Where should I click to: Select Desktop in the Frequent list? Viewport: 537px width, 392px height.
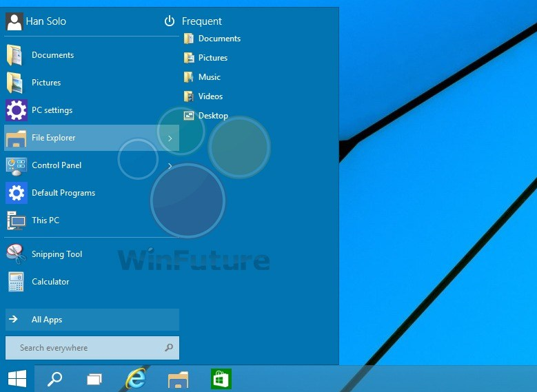tap(212, 116)
